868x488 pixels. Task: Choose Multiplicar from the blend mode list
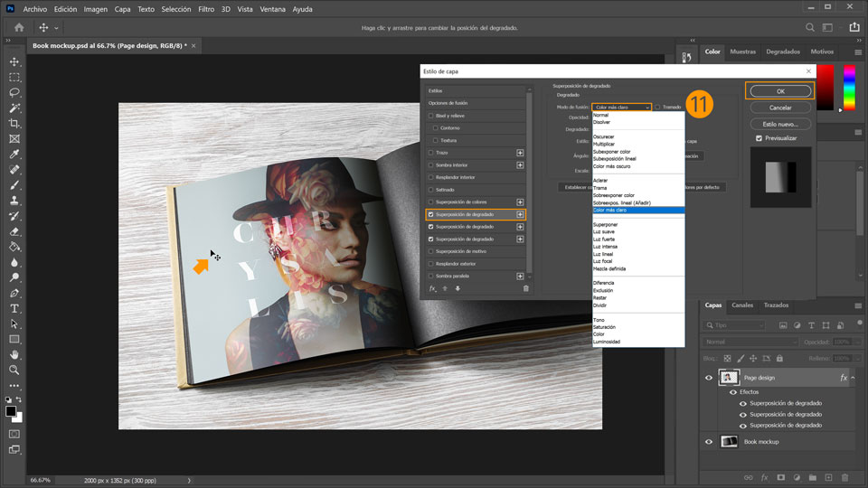603,144
